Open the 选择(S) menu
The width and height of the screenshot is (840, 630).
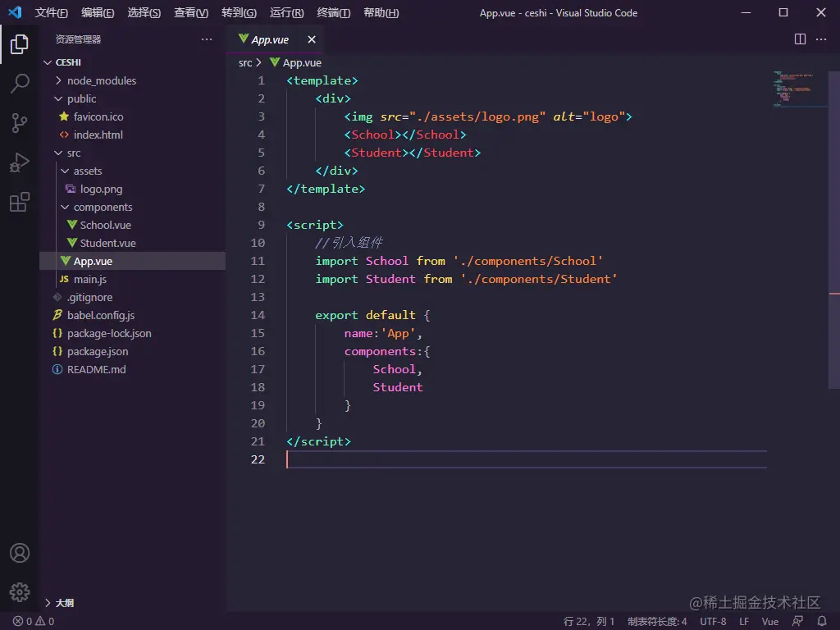point(144,13)
